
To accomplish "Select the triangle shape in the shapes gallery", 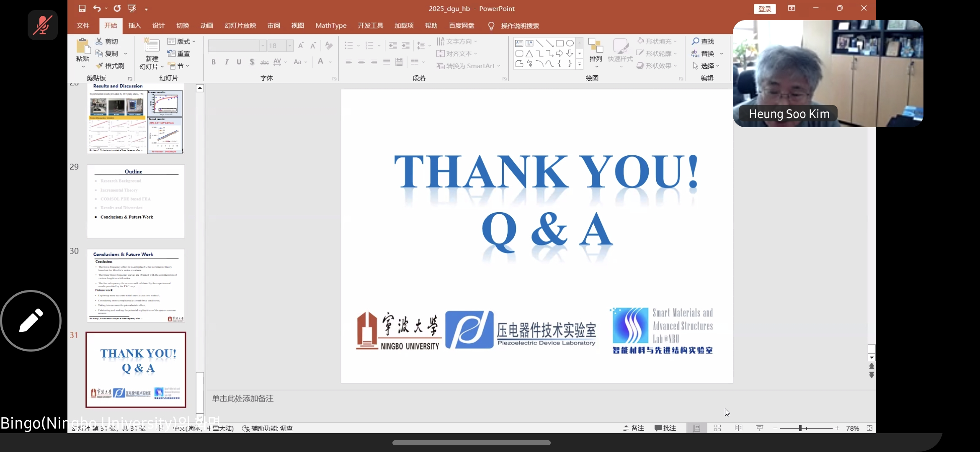I will tap(529, 54).
